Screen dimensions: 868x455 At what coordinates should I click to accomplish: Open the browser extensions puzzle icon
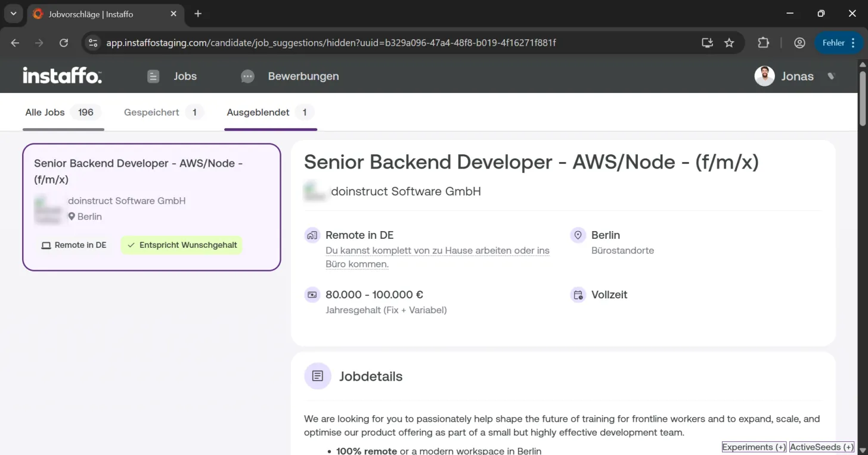click(x=764, y=43)
